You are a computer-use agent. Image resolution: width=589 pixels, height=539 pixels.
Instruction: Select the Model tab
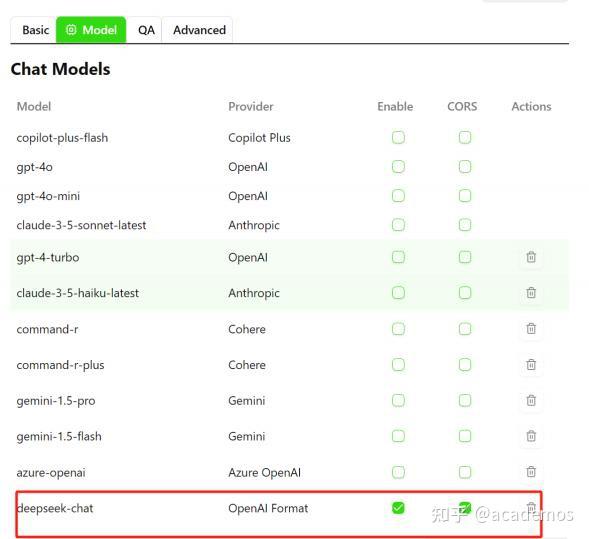coord(91,30)
